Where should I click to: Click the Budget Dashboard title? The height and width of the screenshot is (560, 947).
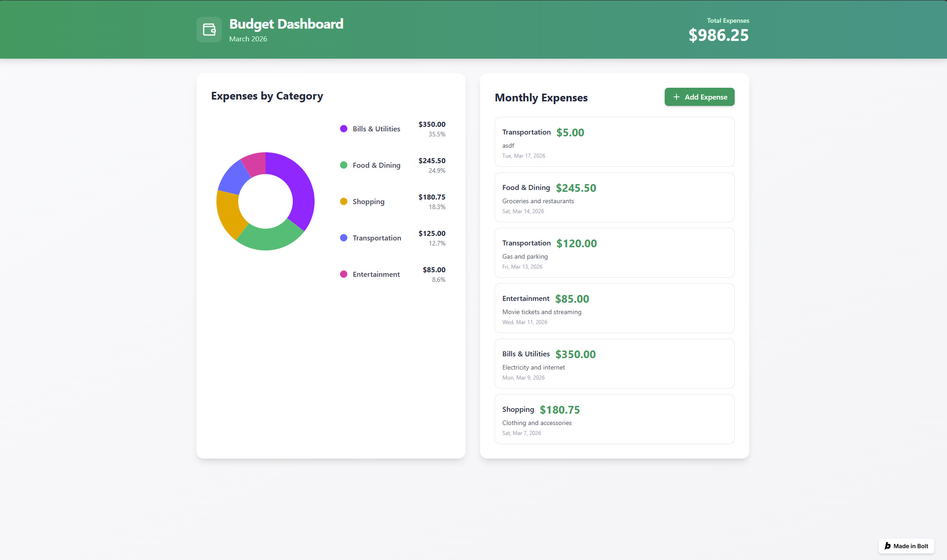pyautogui.click(x=286, y=24)
